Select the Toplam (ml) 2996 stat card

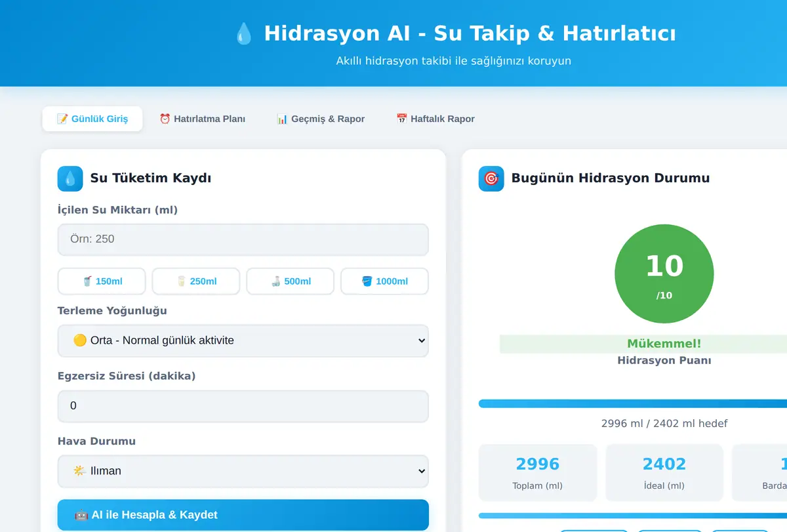click(538, 473)
